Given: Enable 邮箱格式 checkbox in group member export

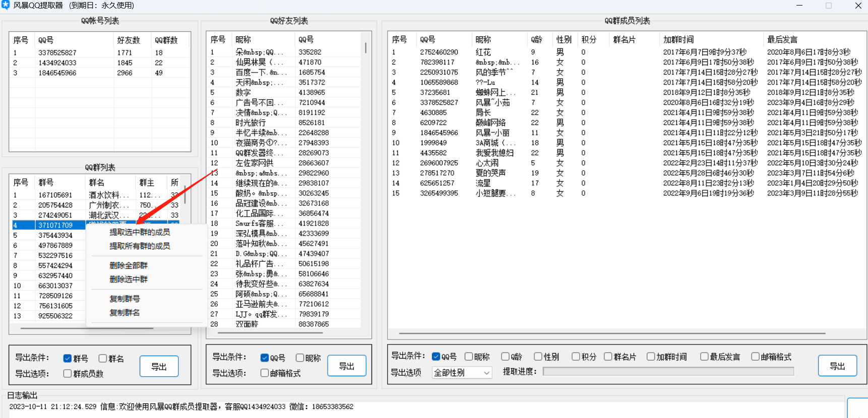Looking at the screenshot, I should (x=755, y=357).
